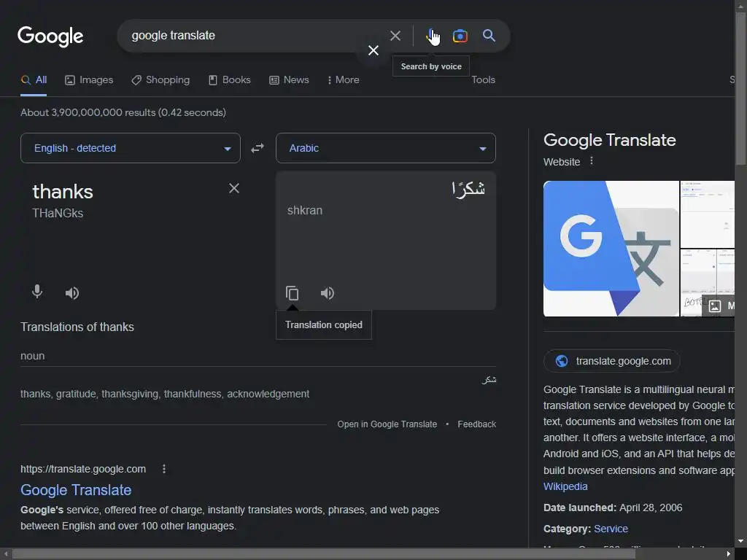The width and height of the screenshot is (747, 560).
Task: Click the scroll-left arrow at bottom
Action: point(5,554)
